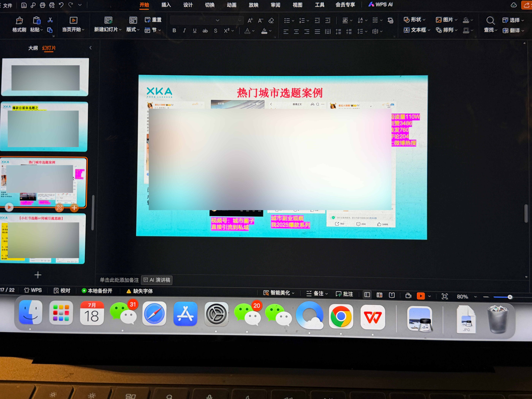Click Reset (重置) button in ribbon

[x=153, y=20]
